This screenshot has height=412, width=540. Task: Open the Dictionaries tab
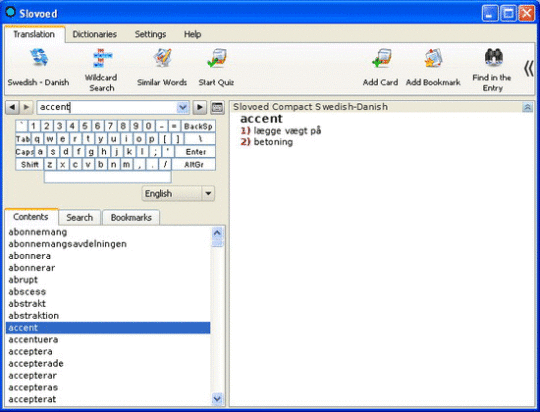tap(95, 34)
